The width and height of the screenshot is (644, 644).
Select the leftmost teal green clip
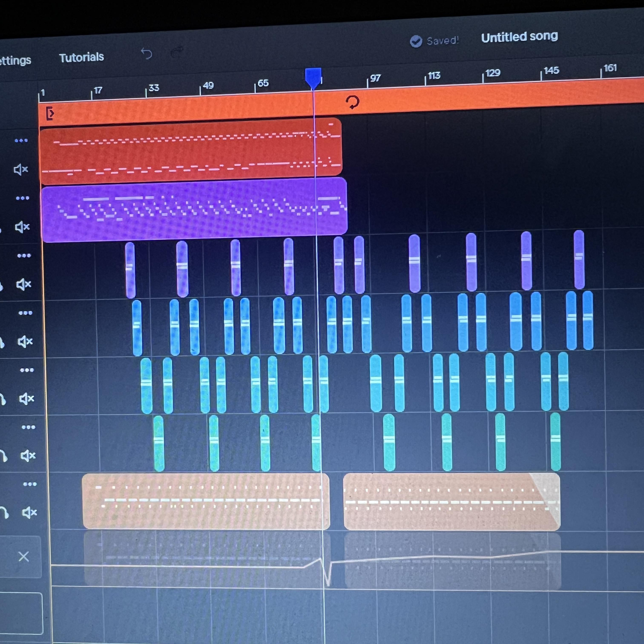click(x=159, y=443)
